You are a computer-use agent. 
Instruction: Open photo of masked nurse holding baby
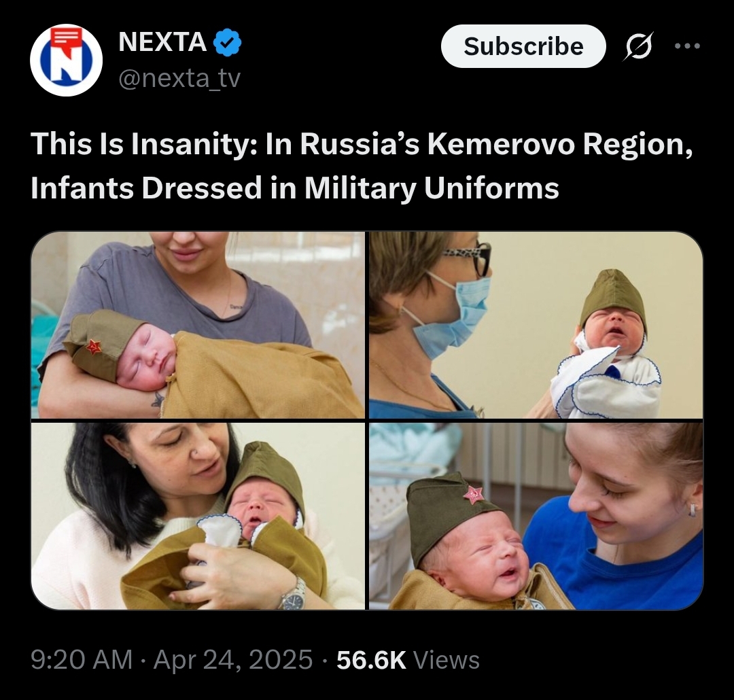536,324
